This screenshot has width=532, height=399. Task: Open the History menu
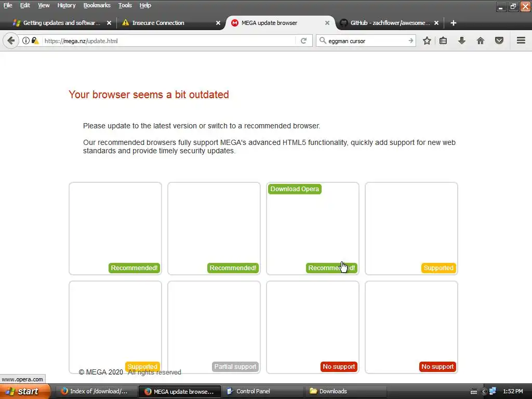[x=66, y=5]
